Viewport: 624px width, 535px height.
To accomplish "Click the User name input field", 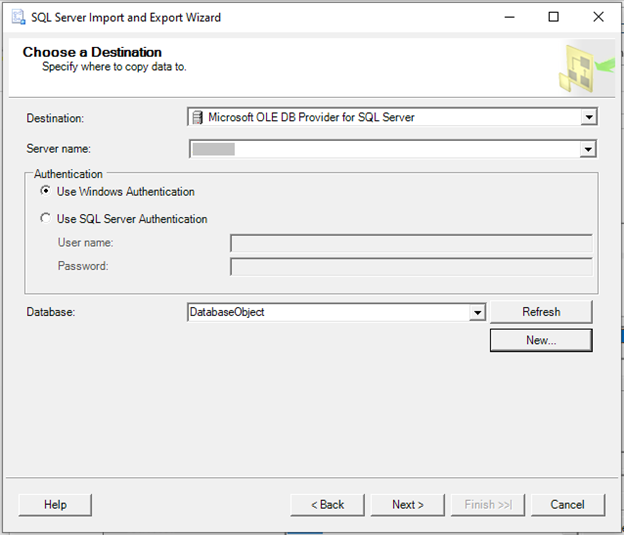I will coord(411,243).
